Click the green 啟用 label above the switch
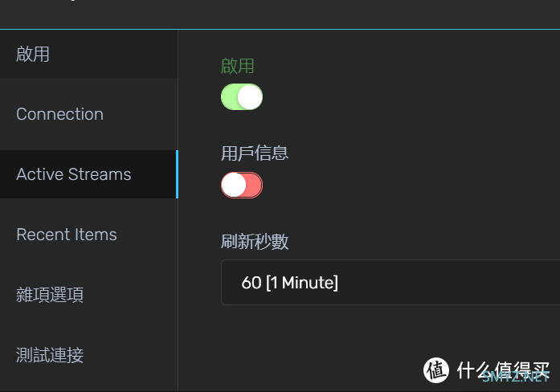The height and width of the screenshot is (392, 560). click(x=238, y=66)
